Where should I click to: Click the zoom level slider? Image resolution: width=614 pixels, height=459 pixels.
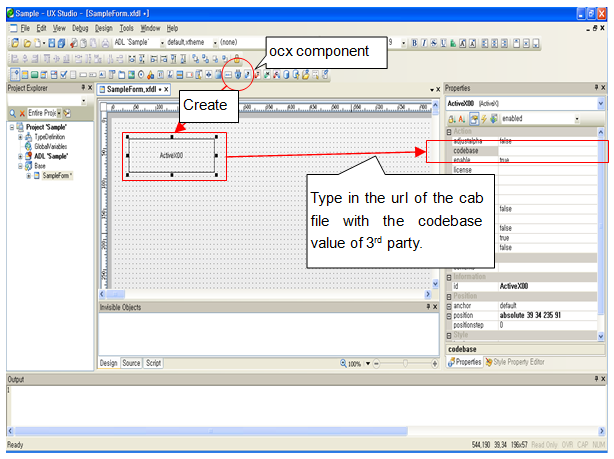pos(405,363)
